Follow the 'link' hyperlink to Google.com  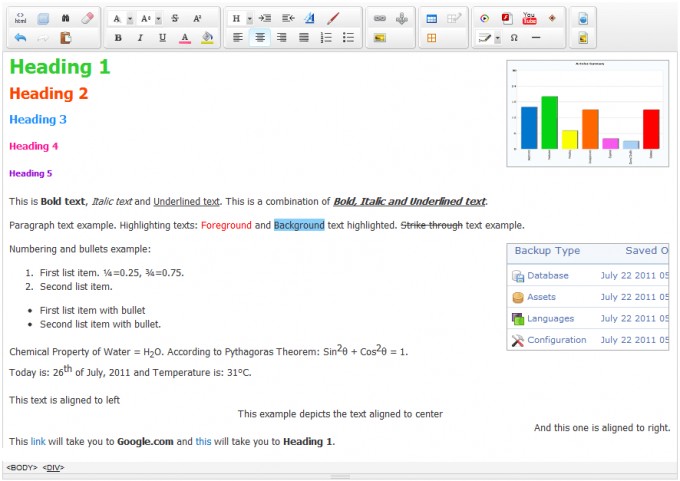(x=38, y=442)
